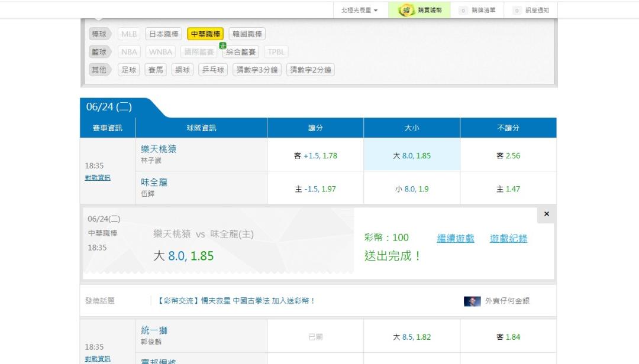Select the TPBL league tab
639x364 pixels.
click(276, 52)
